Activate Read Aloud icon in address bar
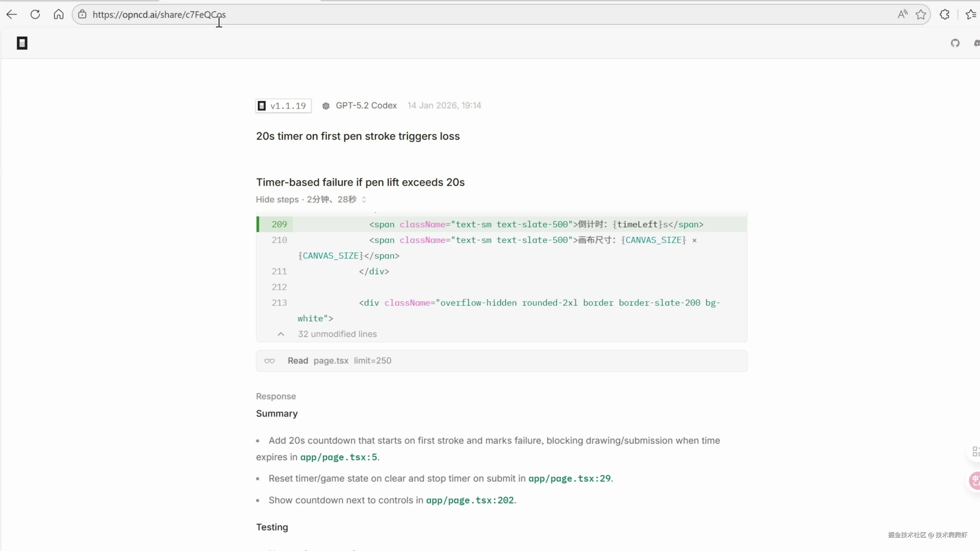Viewport: 980px width, 551px height. click(902, 15)
